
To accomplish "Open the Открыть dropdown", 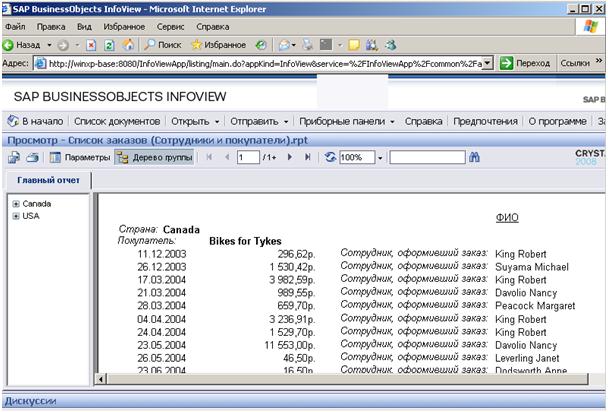I will [x=195, y=121].
